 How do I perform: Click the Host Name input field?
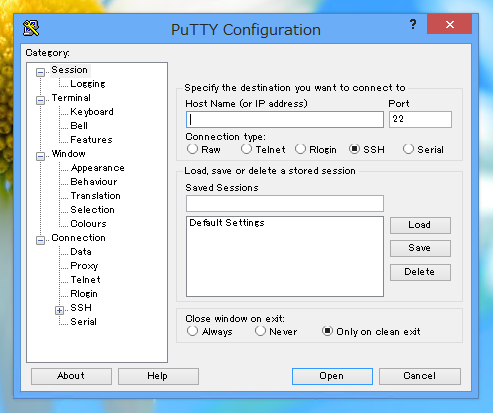click(285, 119)
